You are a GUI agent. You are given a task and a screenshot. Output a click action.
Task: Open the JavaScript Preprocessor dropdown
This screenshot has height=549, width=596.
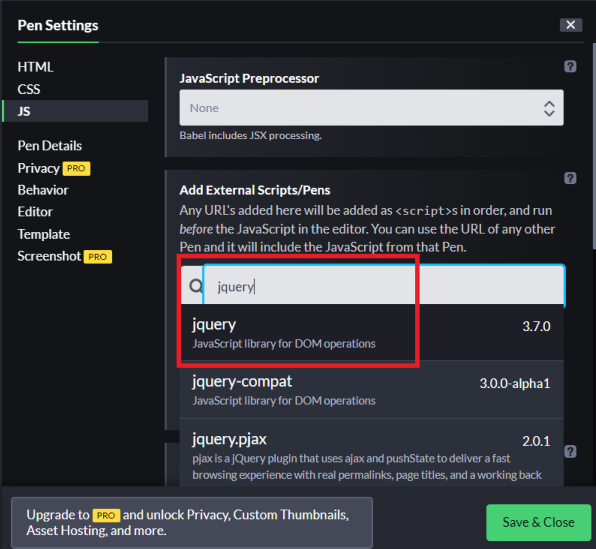[371, 108]
